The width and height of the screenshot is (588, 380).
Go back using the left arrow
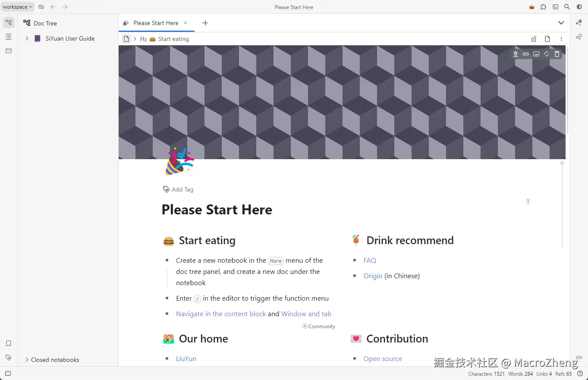pos(53,7)
